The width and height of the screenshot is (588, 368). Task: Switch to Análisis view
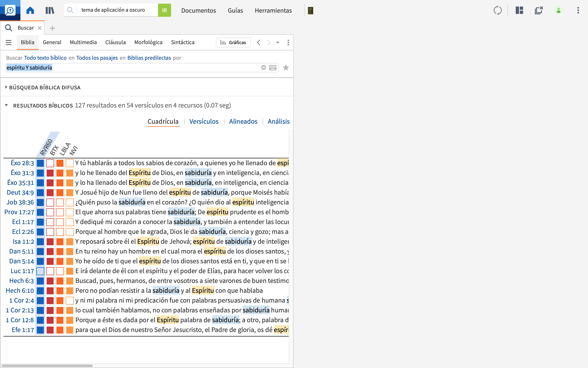(x=278, y=121)
